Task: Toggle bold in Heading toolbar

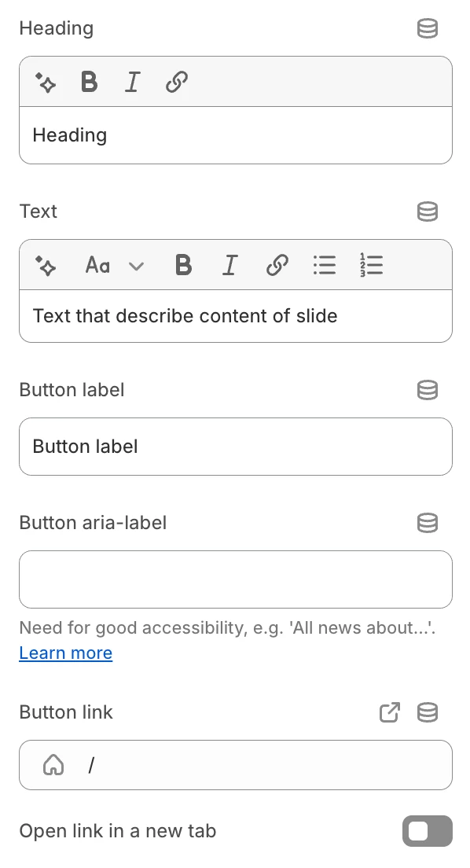Action: (x=89, y=82)
